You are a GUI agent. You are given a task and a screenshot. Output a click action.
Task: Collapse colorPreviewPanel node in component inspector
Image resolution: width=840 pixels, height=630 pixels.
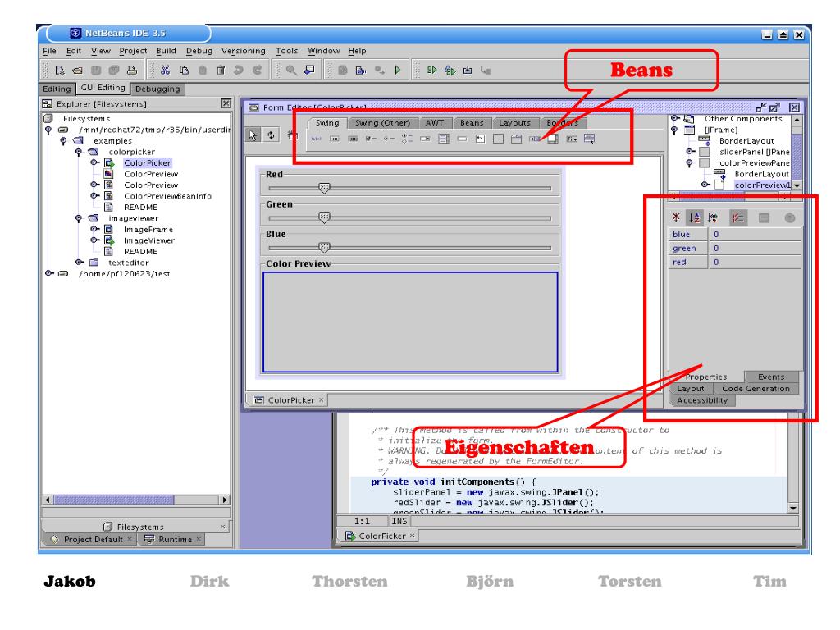pos(689,163)
